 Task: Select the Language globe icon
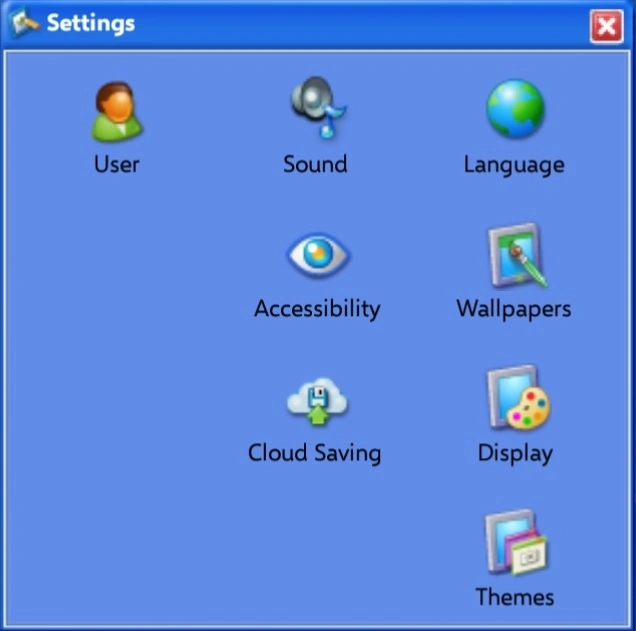(515, 109)
